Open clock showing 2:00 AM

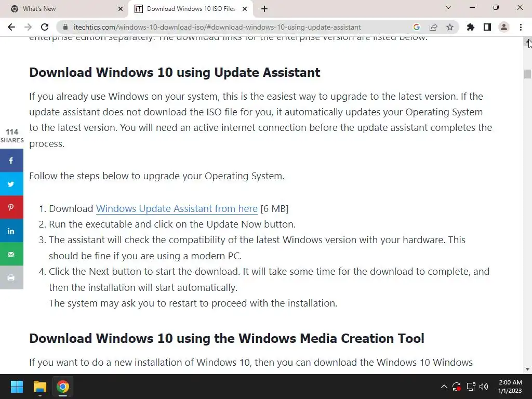point(510,387)
